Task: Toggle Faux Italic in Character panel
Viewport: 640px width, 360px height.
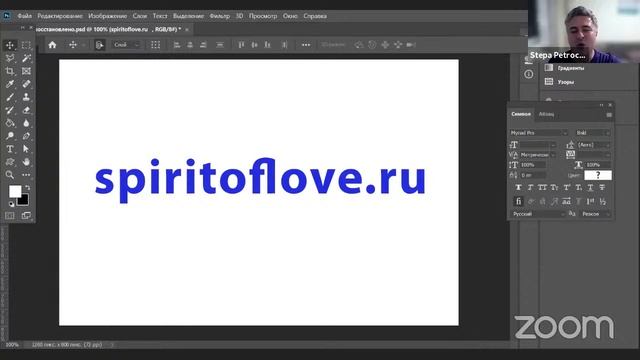Action: click(x=530, y=187)
